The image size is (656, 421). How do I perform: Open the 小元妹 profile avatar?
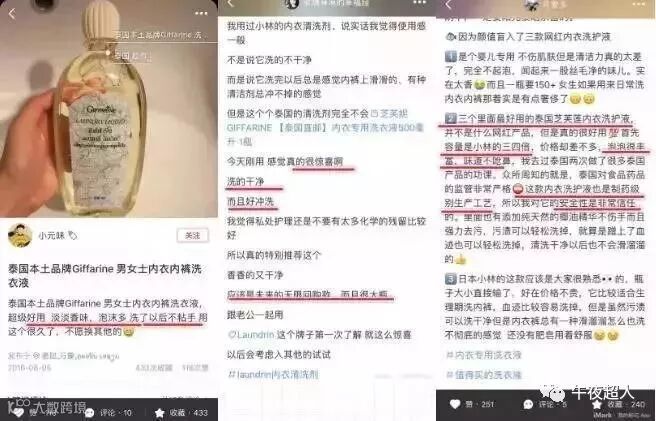(20, 235)
